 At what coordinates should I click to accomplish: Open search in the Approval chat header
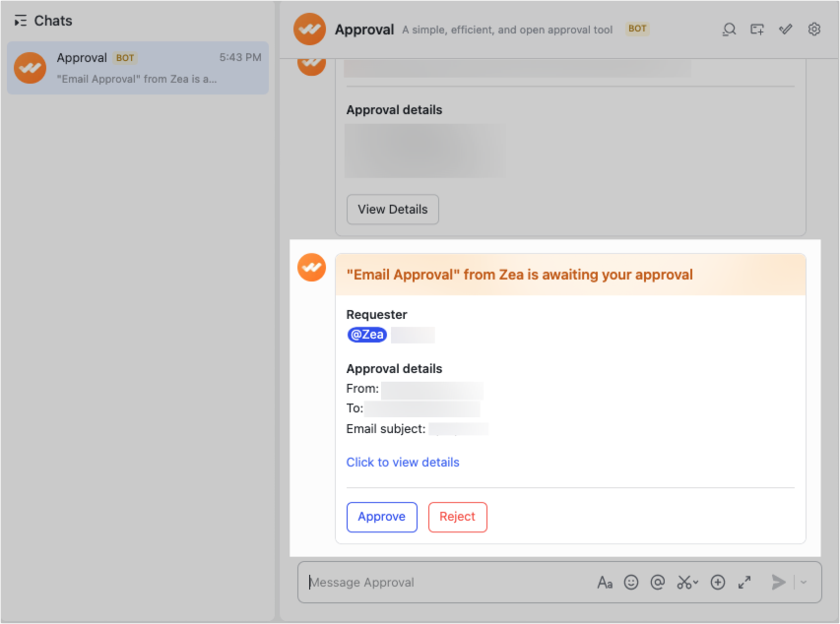tap(729, 29)
